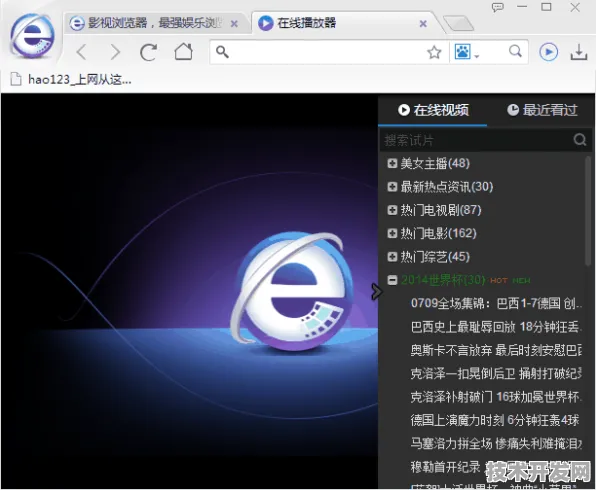This screenshot has height=490, width=596.
Task: Collapse the 2014世界杯(30) category
Action: point(392,280)
